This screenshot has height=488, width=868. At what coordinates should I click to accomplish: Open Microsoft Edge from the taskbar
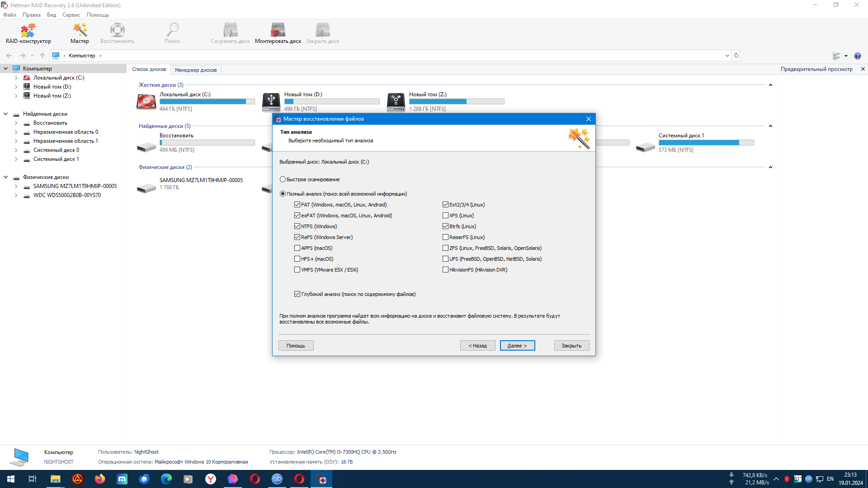(x=166, y=479)
